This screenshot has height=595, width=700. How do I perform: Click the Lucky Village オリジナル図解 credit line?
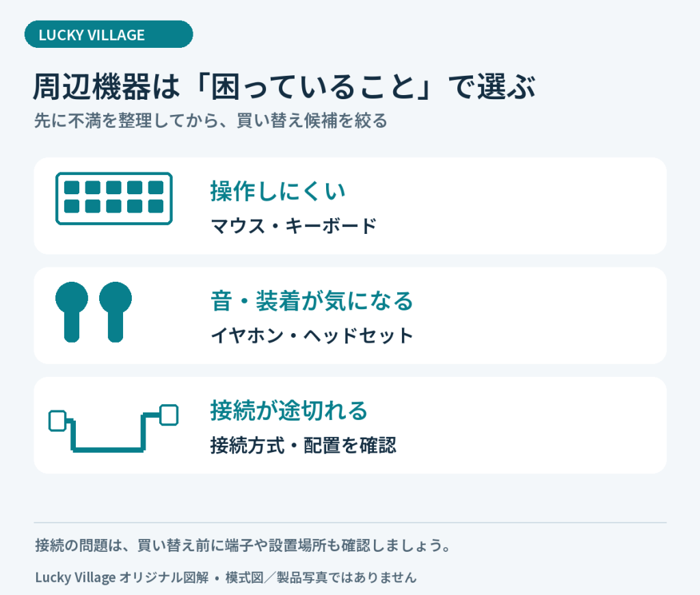tap(226, 577)
